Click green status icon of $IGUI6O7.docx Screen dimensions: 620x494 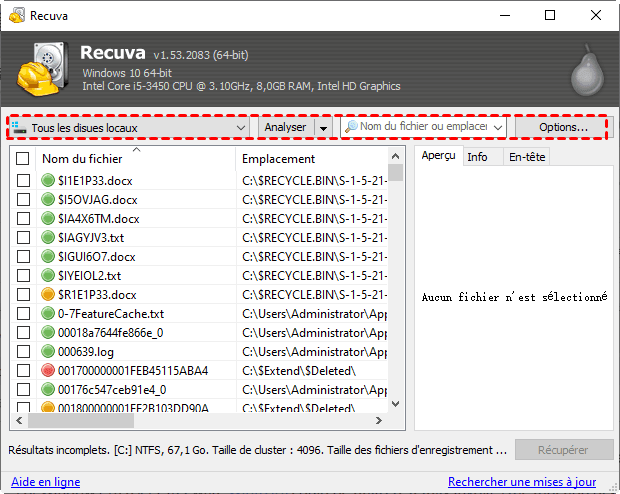pos(48,256)
